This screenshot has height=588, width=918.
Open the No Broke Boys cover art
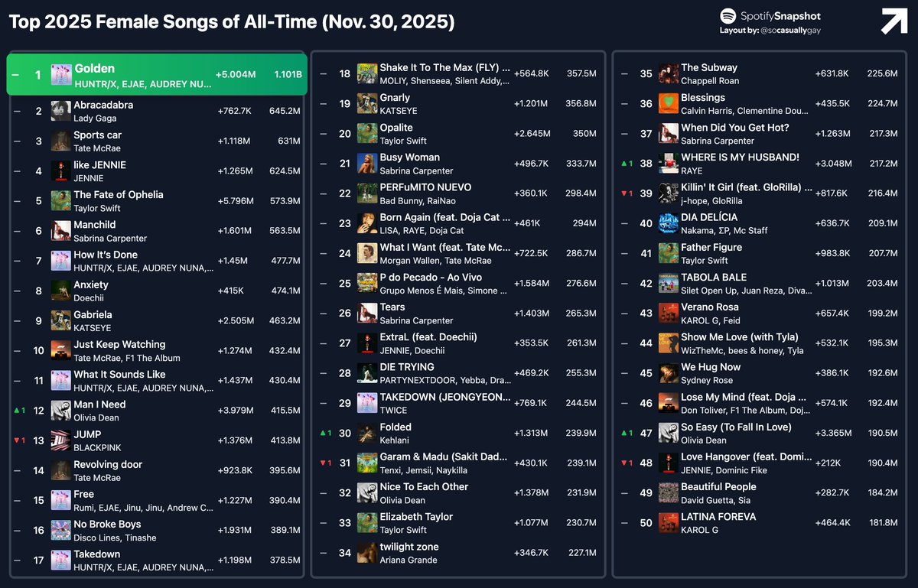coord(61,530)
